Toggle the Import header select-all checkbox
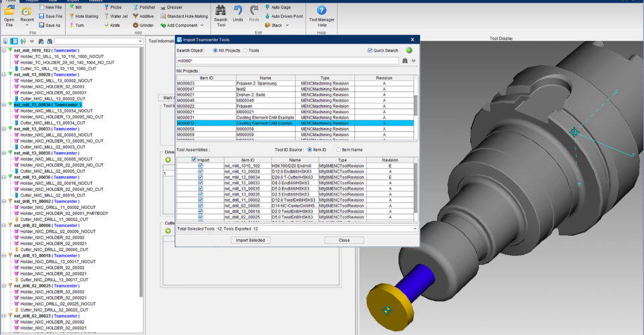 pyautogui.click(x=194, y=160)
